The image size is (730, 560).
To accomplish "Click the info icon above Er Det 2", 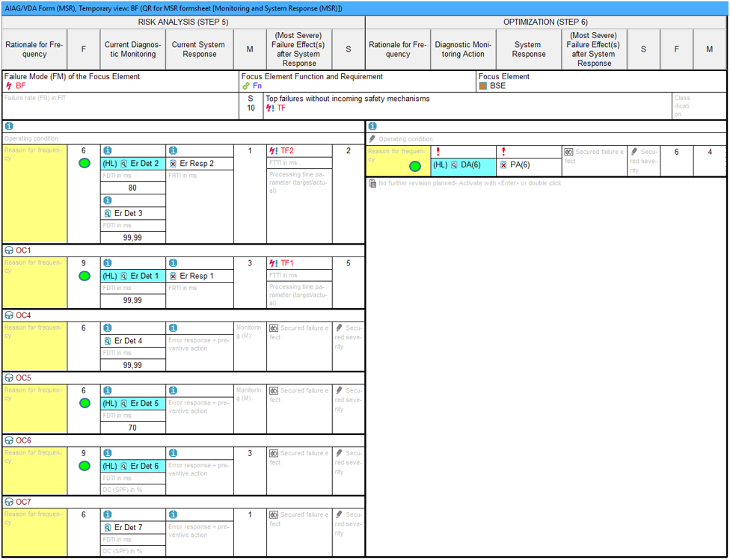I will point(108,151).
